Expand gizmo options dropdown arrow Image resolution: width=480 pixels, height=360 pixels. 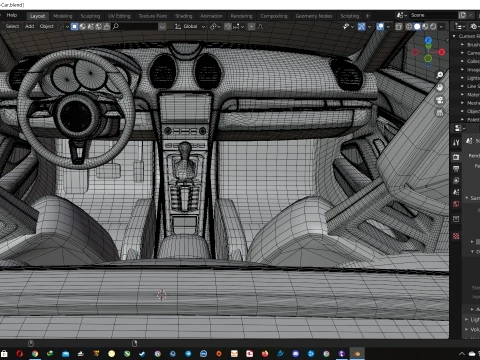pyautogui.click(x=369, y=26)
